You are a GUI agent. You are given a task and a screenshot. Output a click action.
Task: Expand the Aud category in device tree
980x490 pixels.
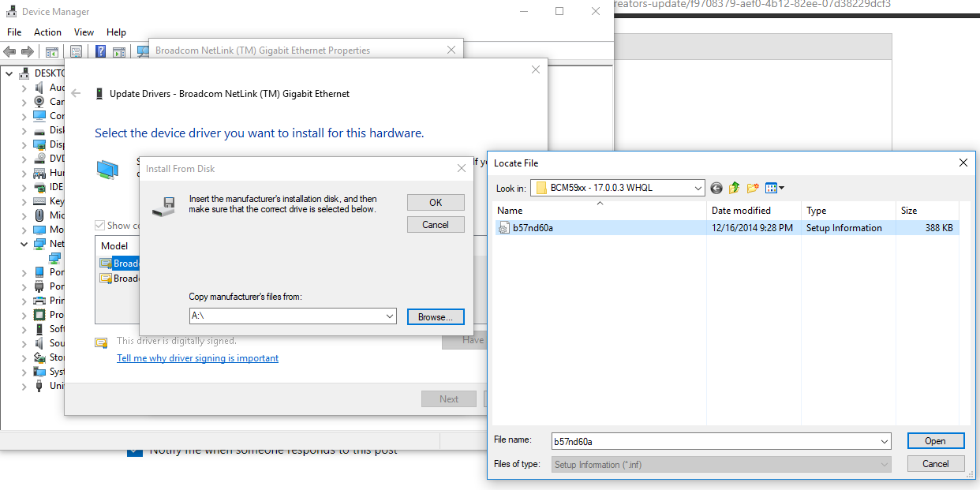tap(24, 88)
